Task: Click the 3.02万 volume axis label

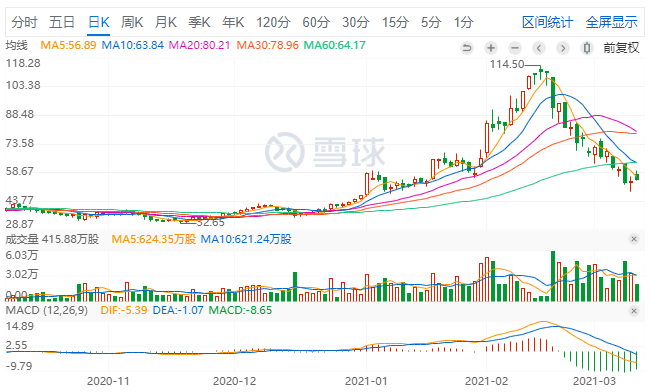Action: (22, 275)
